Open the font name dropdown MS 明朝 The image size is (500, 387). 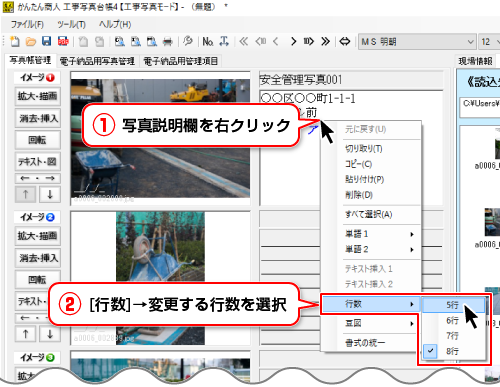click(417, 42)
